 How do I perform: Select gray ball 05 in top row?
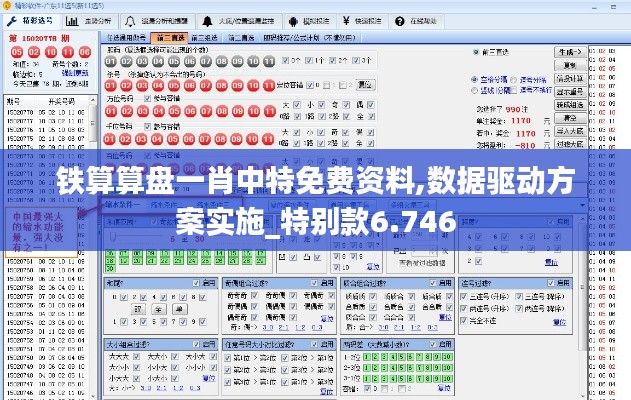[x=174, y=62]
